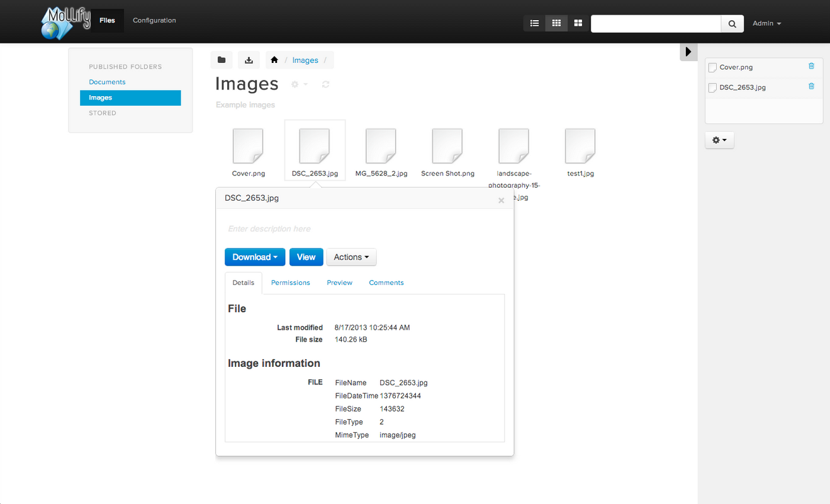Click the Screen Shot.png file name
This screenshot has height=504, width=830.
(x=447, y=173)
